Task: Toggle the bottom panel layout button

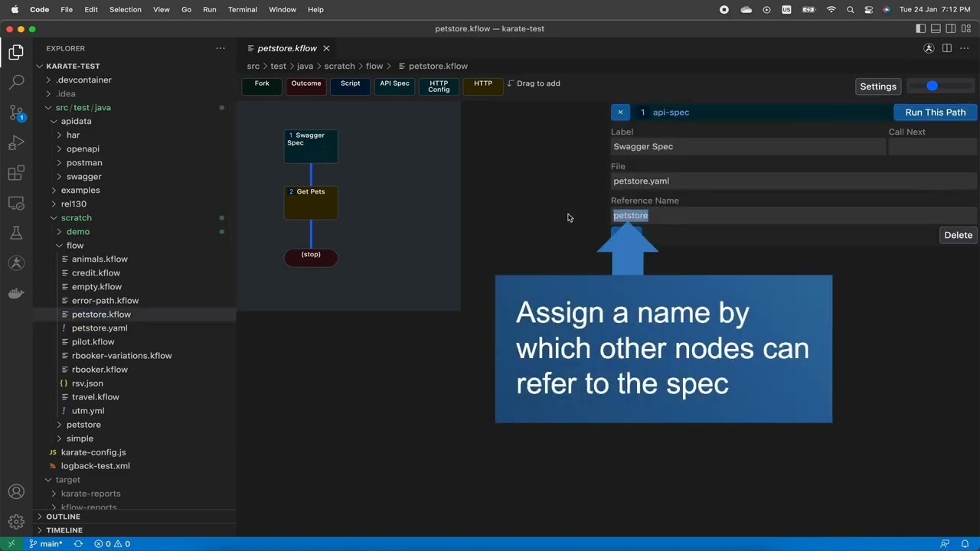Action: pyautogui.click(x=936, y=29)
